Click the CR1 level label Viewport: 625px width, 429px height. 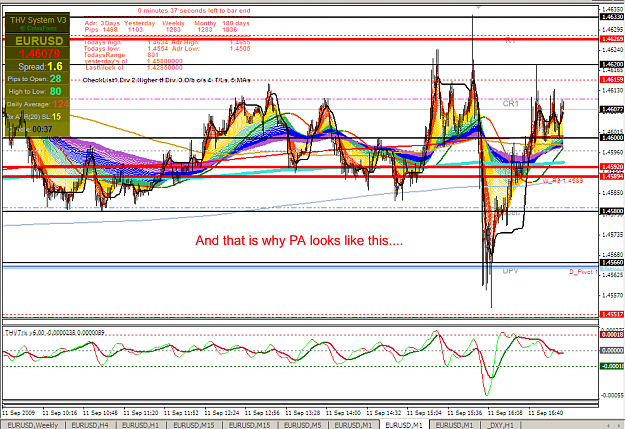[x=511, y=104]
